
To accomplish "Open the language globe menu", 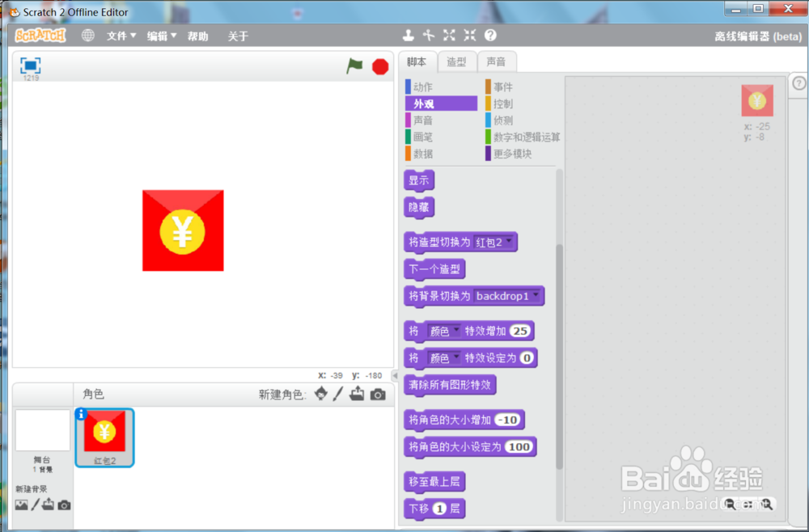I will (87, 36).
